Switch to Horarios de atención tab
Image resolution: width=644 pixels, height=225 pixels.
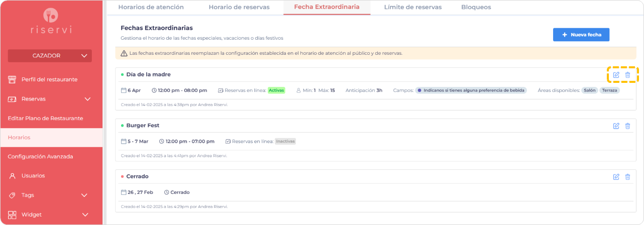coord(151,7)
